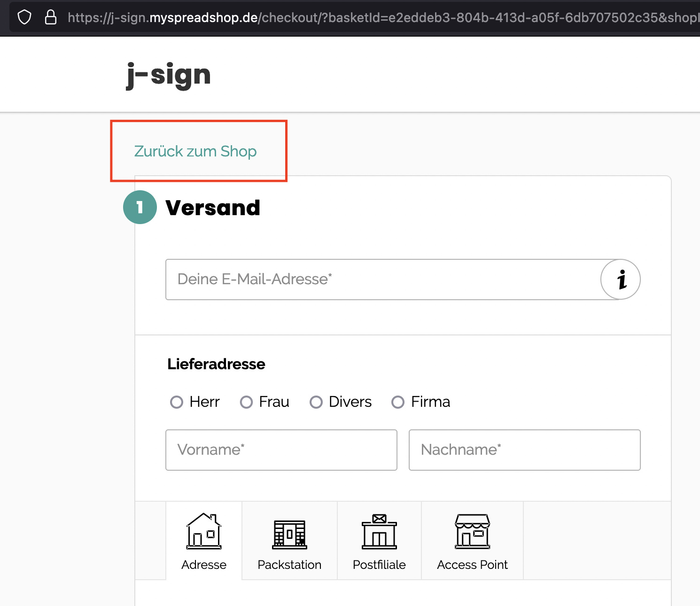Screen dimensions: 700x606
Task: Click the j-sign shop logo
Action: pyautogui.click(x=169, y=75)
